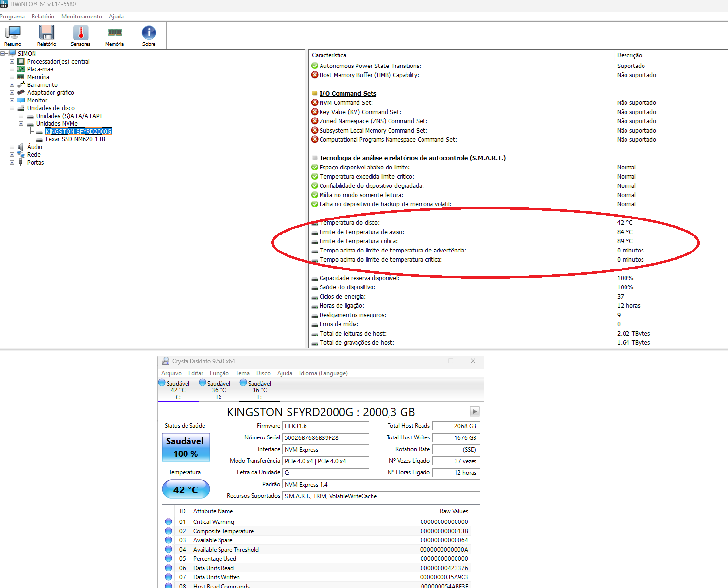
Task: Collapse the Unidades de disco node
Action: point(12,108)
